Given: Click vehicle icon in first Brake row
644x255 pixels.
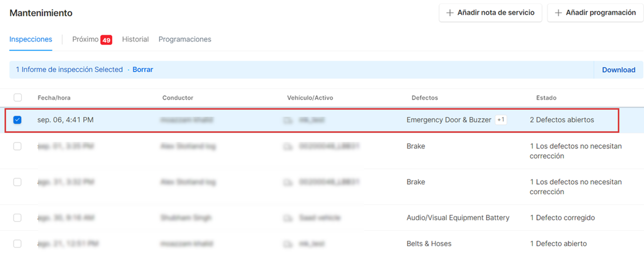Looking at the screenshot, I should (288, 146).
